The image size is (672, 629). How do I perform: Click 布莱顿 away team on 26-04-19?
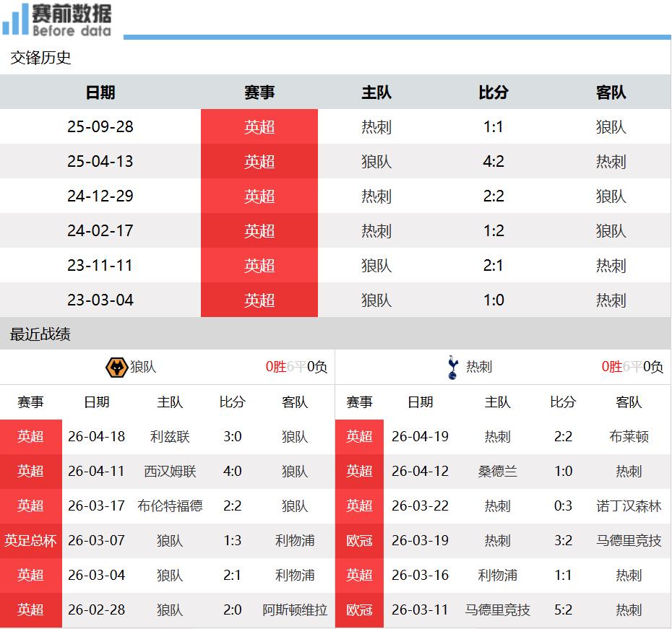(x=629, y=436)
